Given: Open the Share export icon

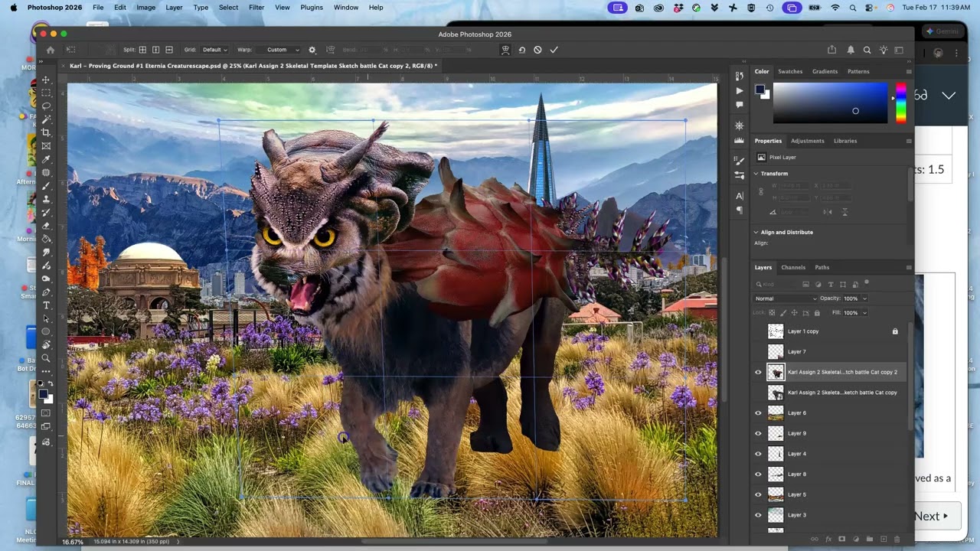Looking at the screenshot, I should pyautogui.click(x=831, y=50).
